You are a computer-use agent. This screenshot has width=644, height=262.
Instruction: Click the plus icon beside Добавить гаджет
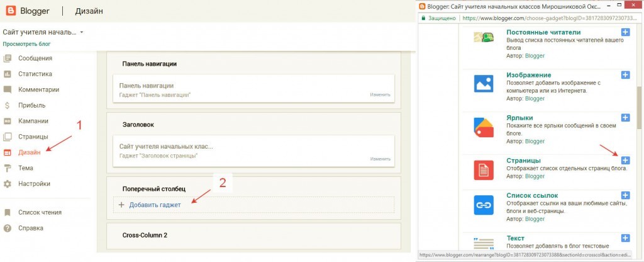pos(121,205)
